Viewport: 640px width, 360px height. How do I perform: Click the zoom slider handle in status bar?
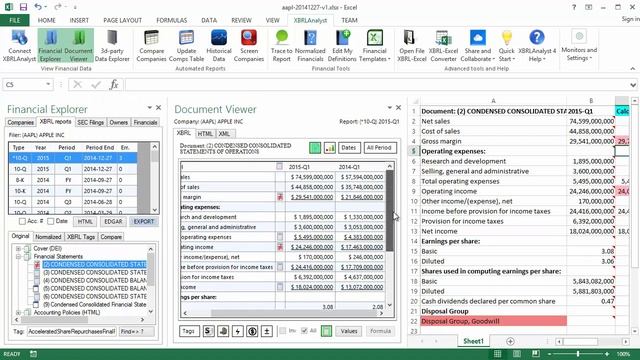coord(578,354)
